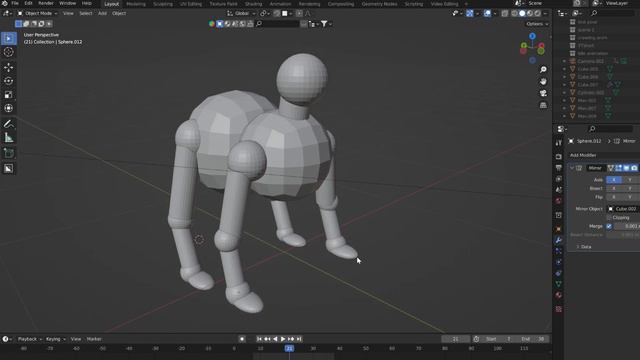Open the Modifier wrench properties tab
The height and width of the screenshot is (360, 640).
pos(559,240)
